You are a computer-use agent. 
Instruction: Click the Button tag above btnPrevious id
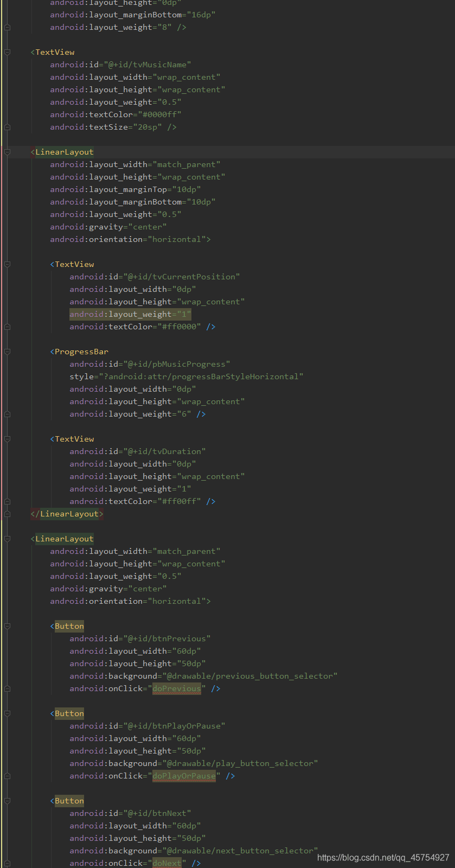click(69, 626)
